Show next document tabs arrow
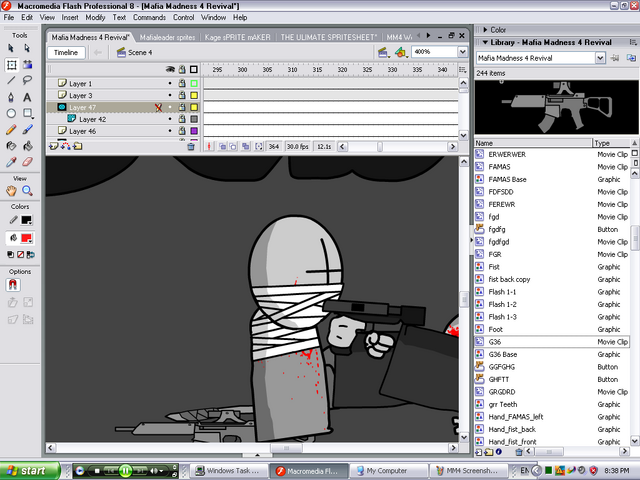Viewport: 640px width, 480px height. pos(428,36)
